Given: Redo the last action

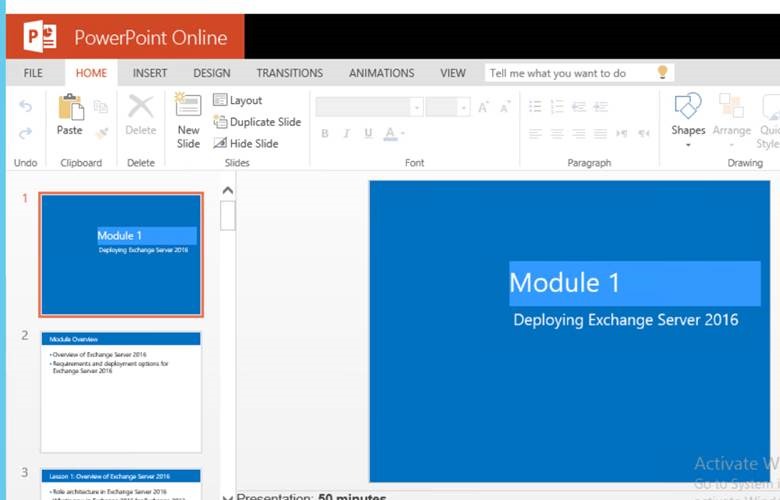Looking at the screenshot, I should pos(25,133).
